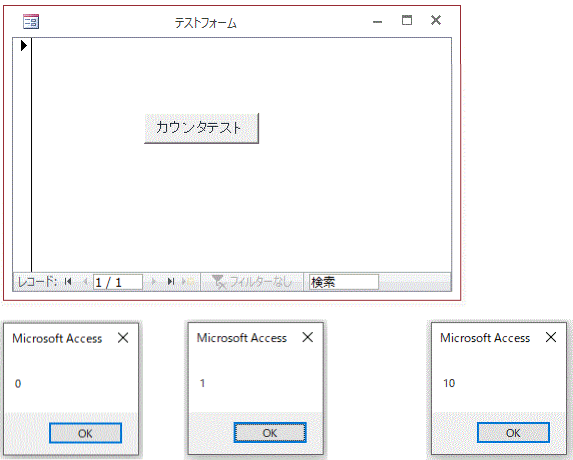Confirm OK on message showing 10
573x460 pixels.
click(x=513, y=433)
